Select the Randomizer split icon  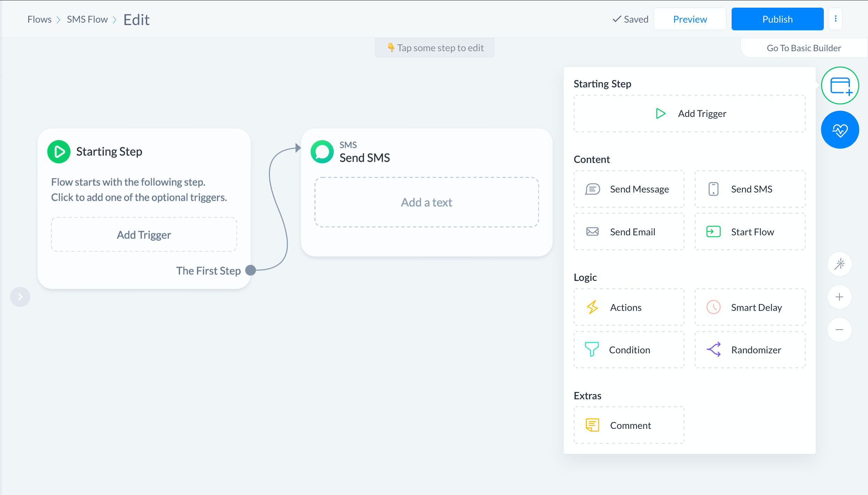(714, 349)
